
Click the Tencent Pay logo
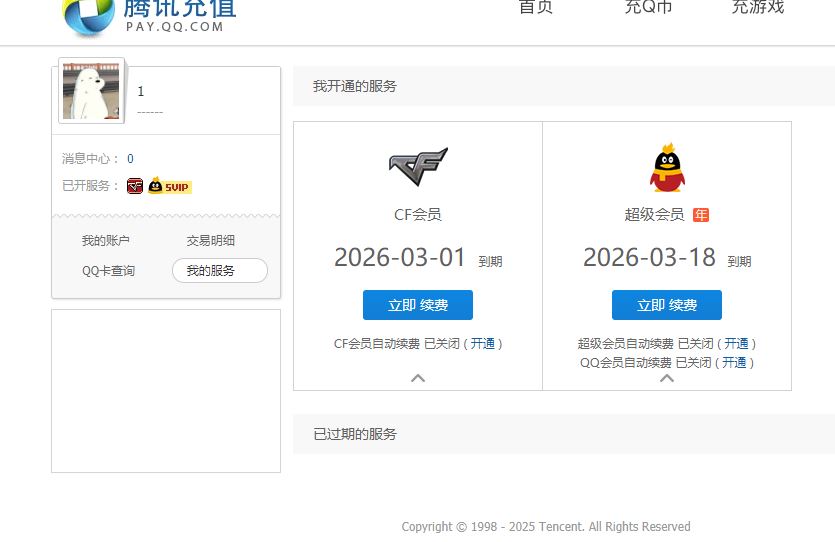coord(150,14)
